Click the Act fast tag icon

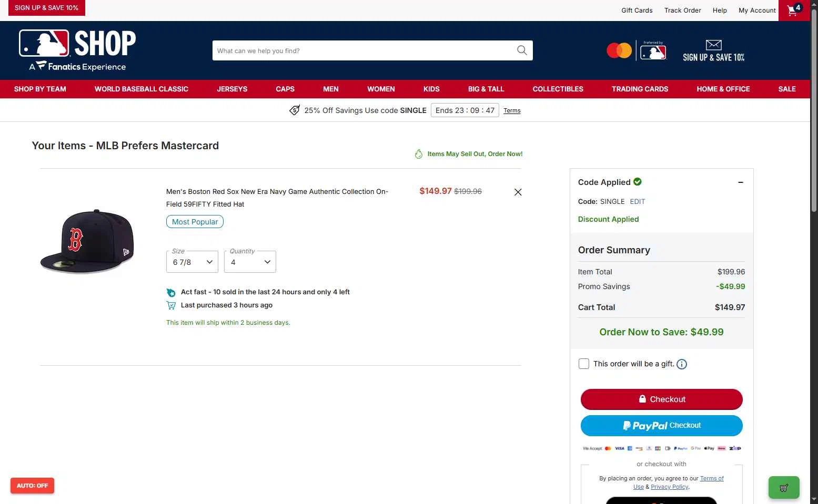(x=171, y=292)
